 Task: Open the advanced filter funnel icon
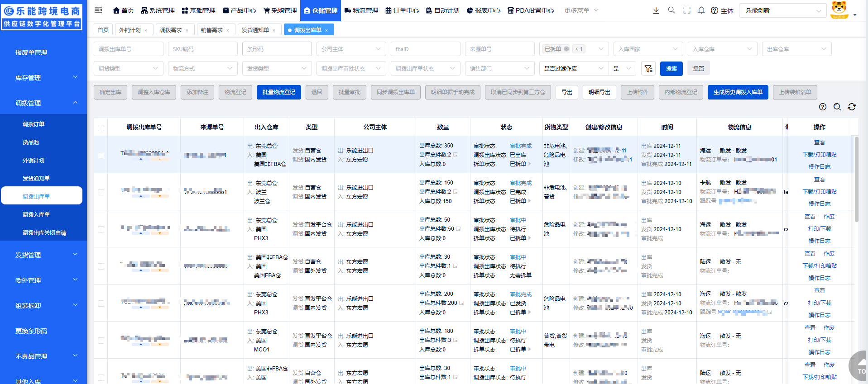[648, 68]
